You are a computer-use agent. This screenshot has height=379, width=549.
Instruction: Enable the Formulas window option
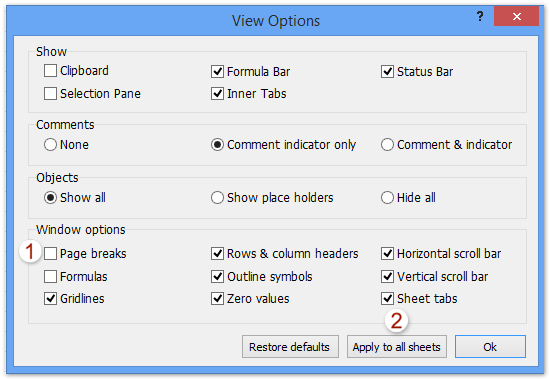click(x=50, y=276)
